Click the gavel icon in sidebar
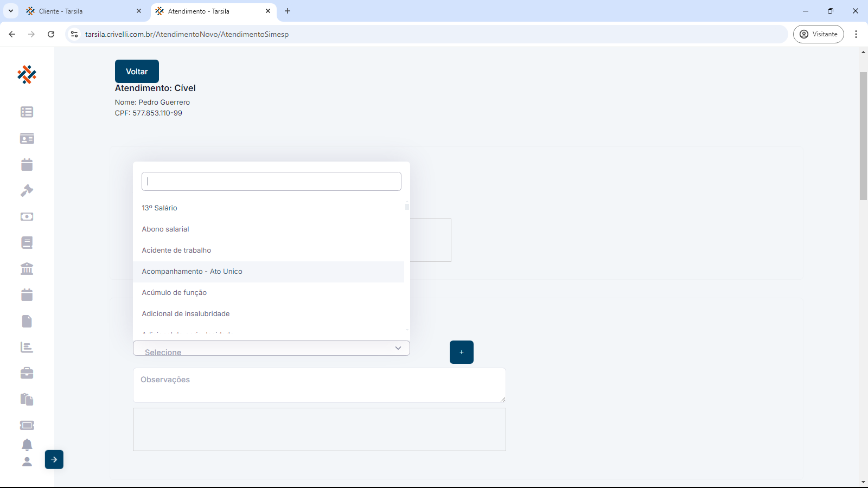Viewport: 868px width, 488px height. click(x=27, y=190)
